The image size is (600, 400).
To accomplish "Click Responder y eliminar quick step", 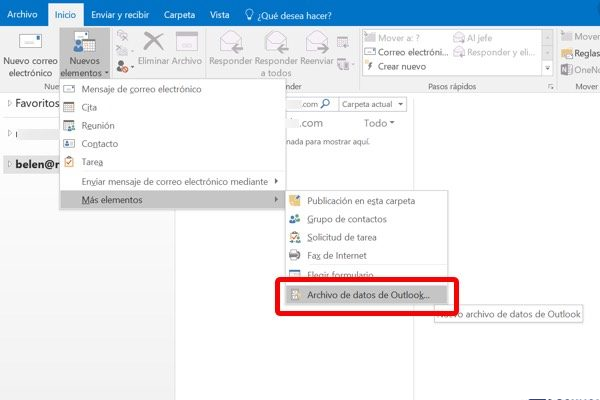I will coord(494,52).
